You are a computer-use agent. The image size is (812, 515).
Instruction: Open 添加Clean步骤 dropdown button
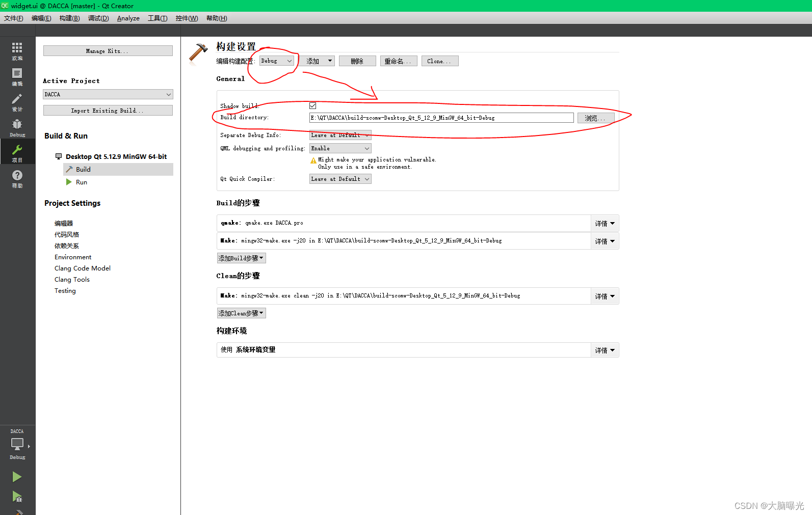242,313
